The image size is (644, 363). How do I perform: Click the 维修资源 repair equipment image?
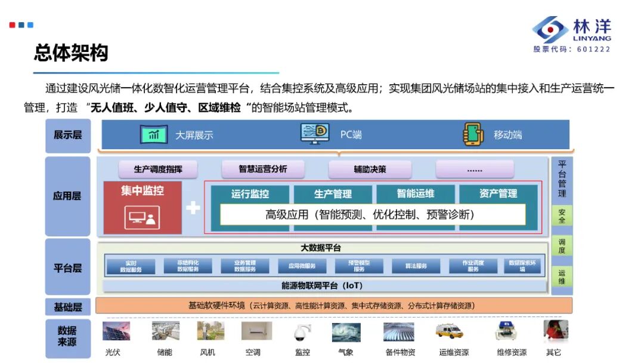506,331
